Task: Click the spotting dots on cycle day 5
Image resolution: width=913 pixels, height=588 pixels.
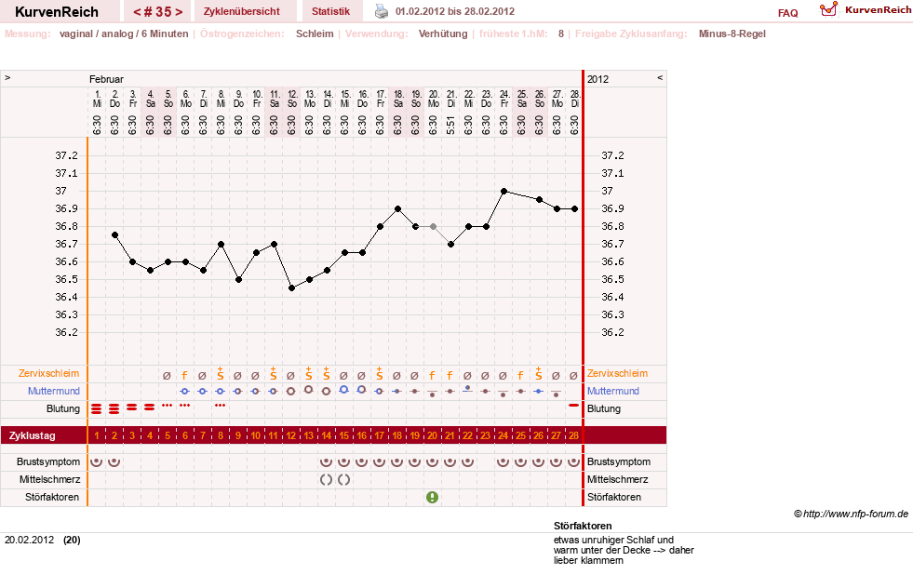Action: 168,406
